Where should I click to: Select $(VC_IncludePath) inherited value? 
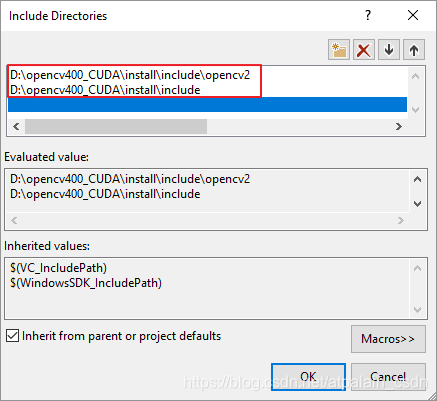pos(58,268)
